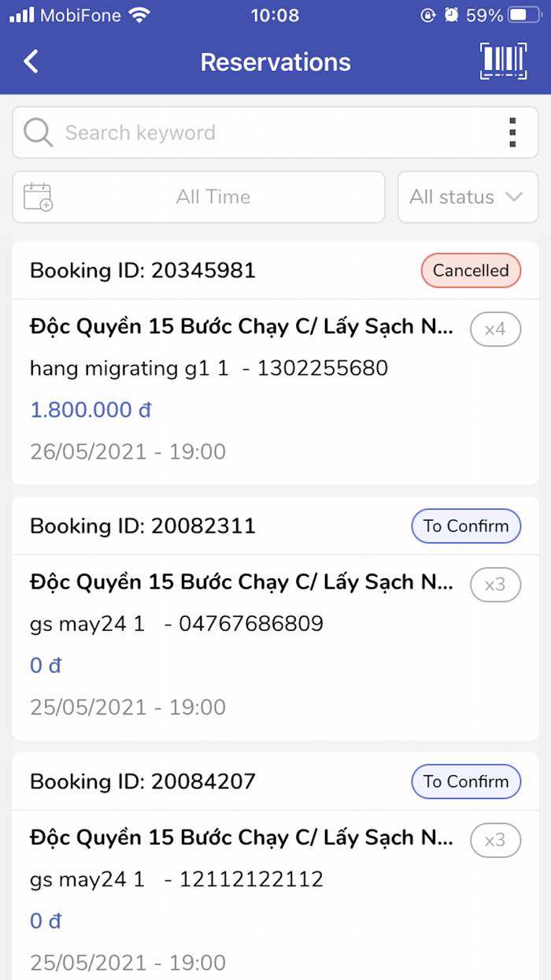
Task: Click the magnifying glass search icon
Action: [x=37, y=132]
